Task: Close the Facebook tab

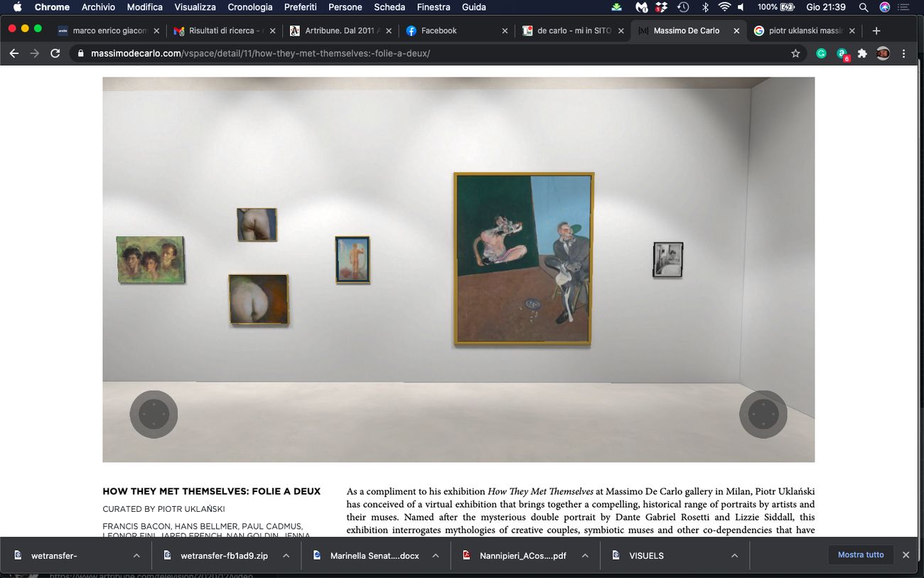Action: pos(505,31)
